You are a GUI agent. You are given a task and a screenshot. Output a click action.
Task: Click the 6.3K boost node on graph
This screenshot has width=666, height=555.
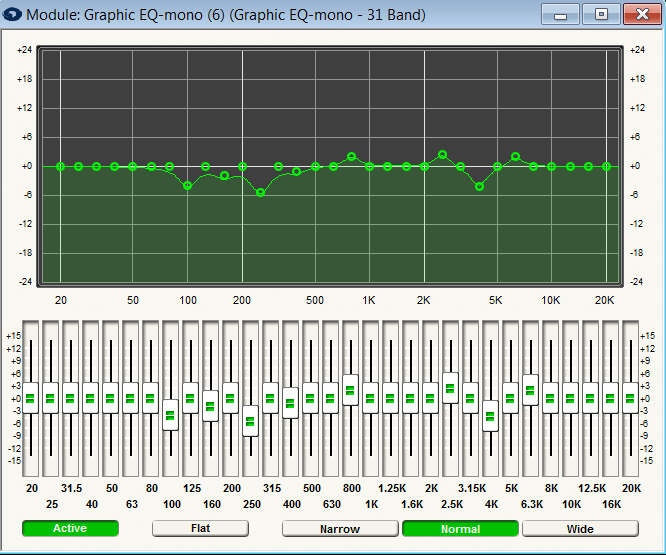click(516, 157)
